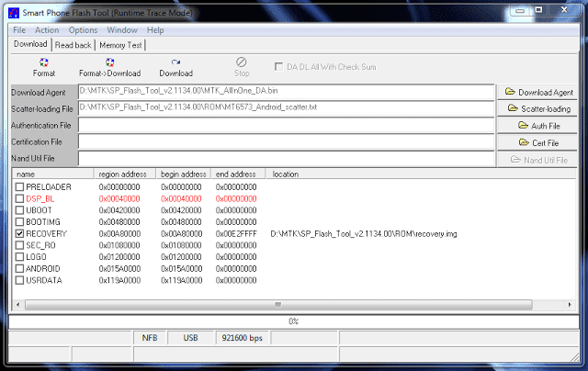Click the begin address column header
Viewport: 588px width, 371px height.
tap(183, 174)
